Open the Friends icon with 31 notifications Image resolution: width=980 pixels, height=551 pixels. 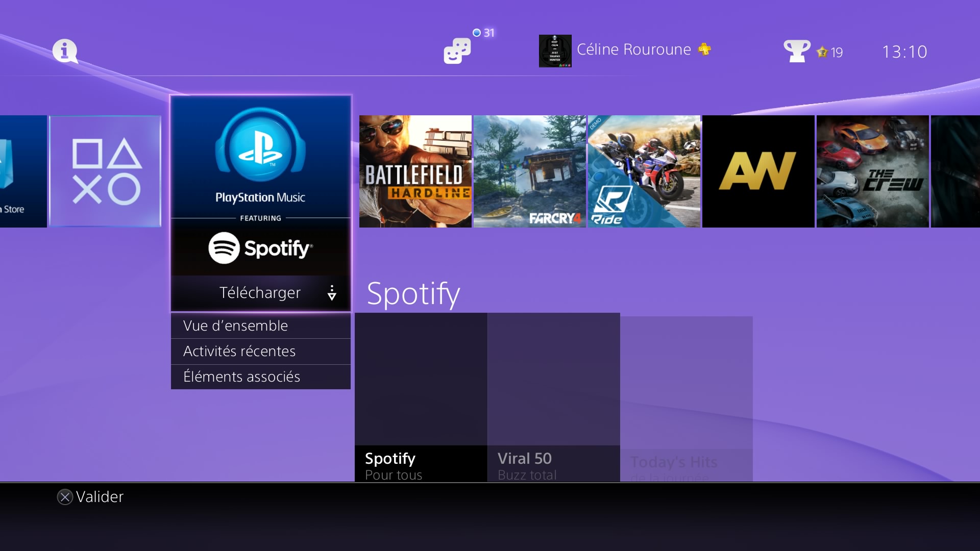(457, 51)
